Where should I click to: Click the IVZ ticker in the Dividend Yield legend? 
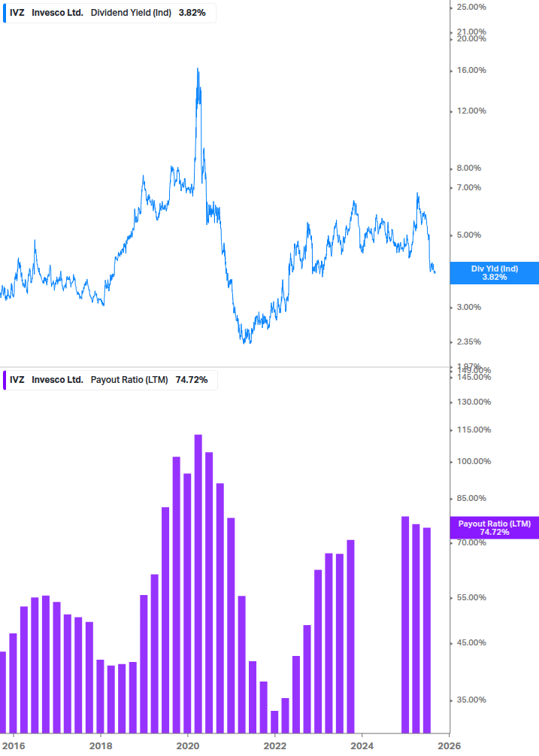tap(17, 13)
